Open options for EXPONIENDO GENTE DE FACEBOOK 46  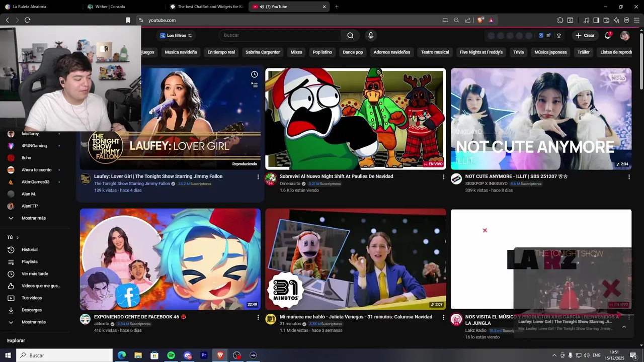tap(258, 317)
